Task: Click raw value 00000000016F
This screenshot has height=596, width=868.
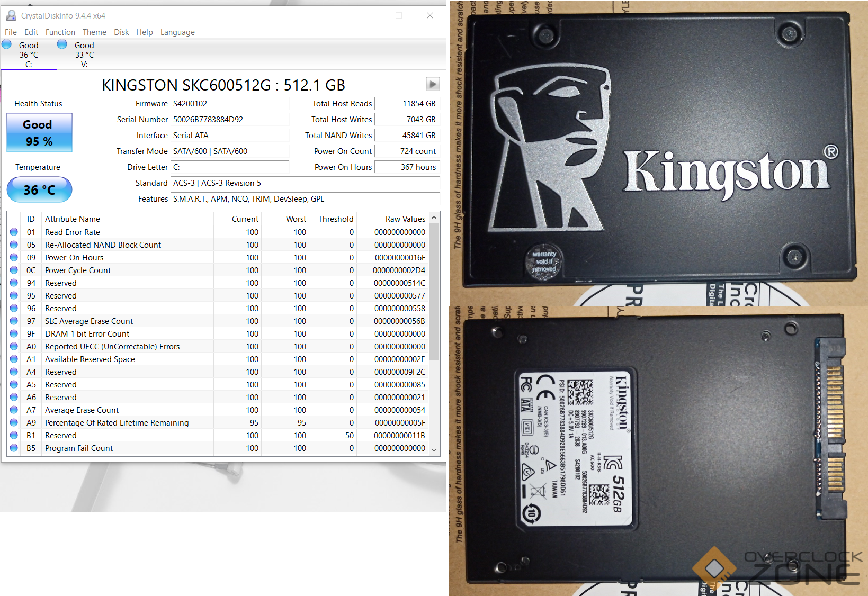Action: (400, 258)
